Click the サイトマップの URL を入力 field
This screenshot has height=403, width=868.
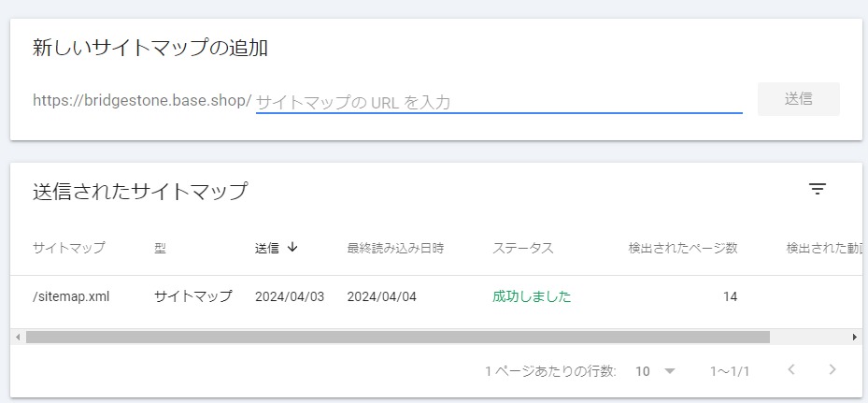tap(499, 102)
